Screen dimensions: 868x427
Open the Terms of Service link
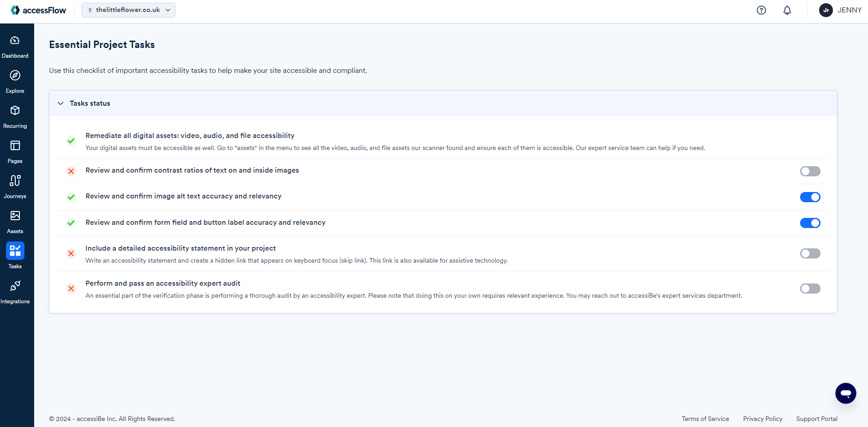pos(705,419)
